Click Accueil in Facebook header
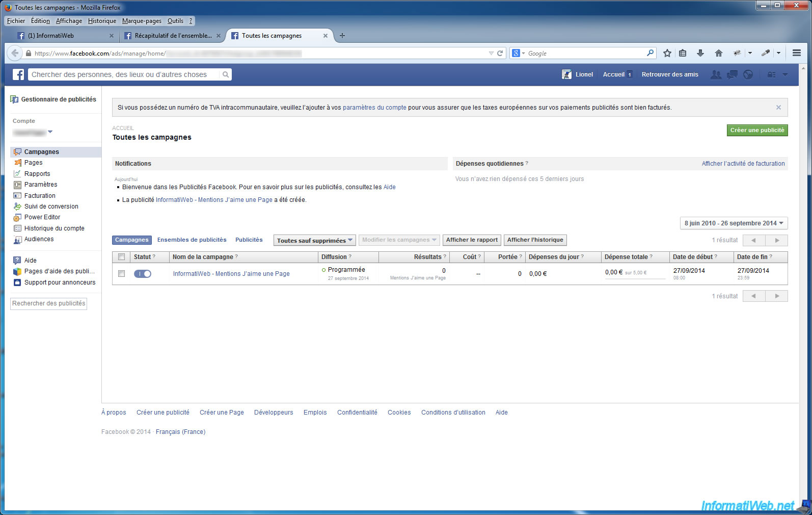The width and height of the screenshot is (812, 515). [x=613, y=74]
